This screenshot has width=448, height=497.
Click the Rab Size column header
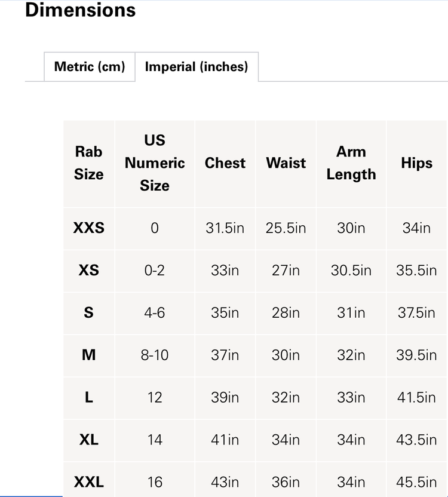[88, 162]
